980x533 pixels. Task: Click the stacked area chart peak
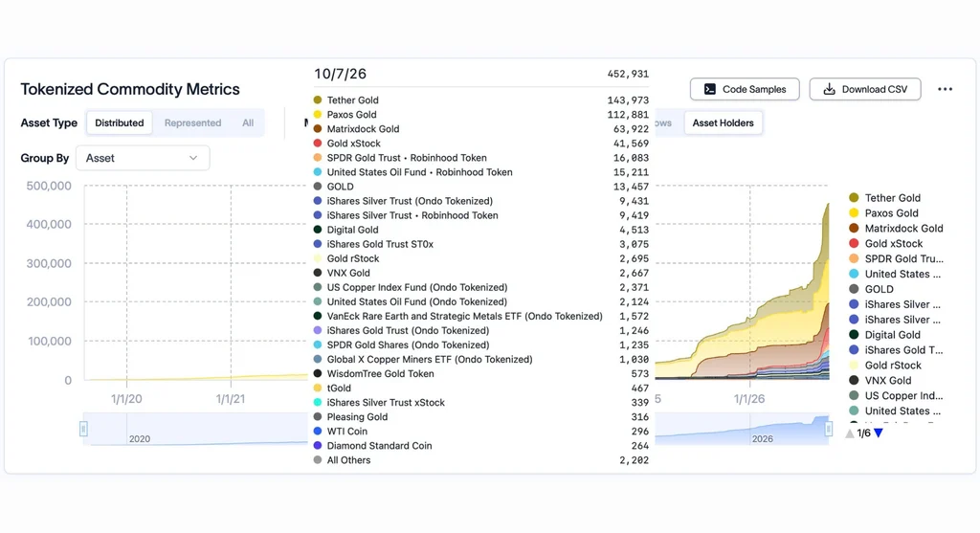click(828, 206)
